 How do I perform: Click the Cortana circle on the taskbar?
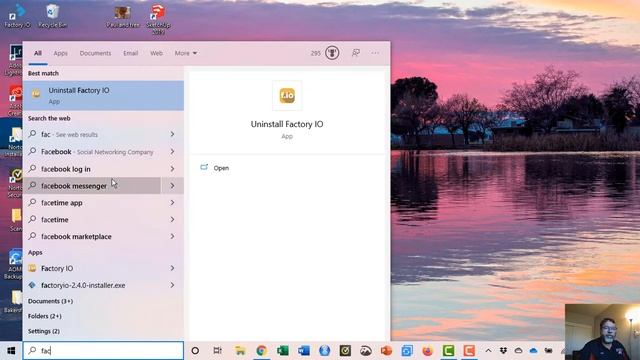coord(195,351)
